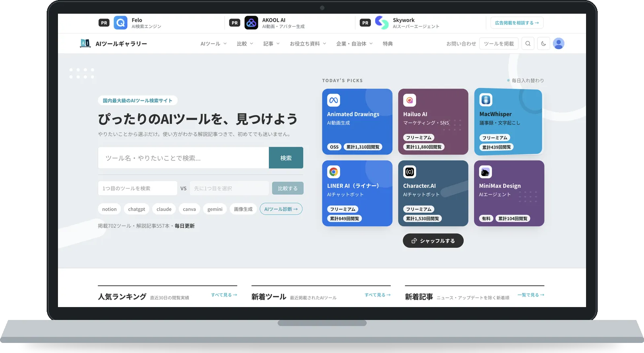Screen dimensions: 644x353
Task: Select the chatgpt tag chip
Action: point(136,209)
